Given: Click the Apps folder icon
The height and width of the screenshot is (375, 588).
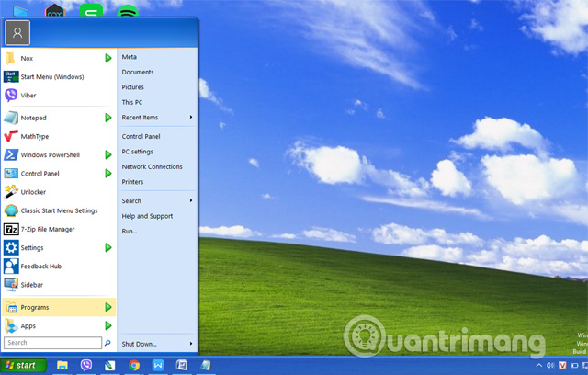Looking at the screenshot, I should point(11,326).
